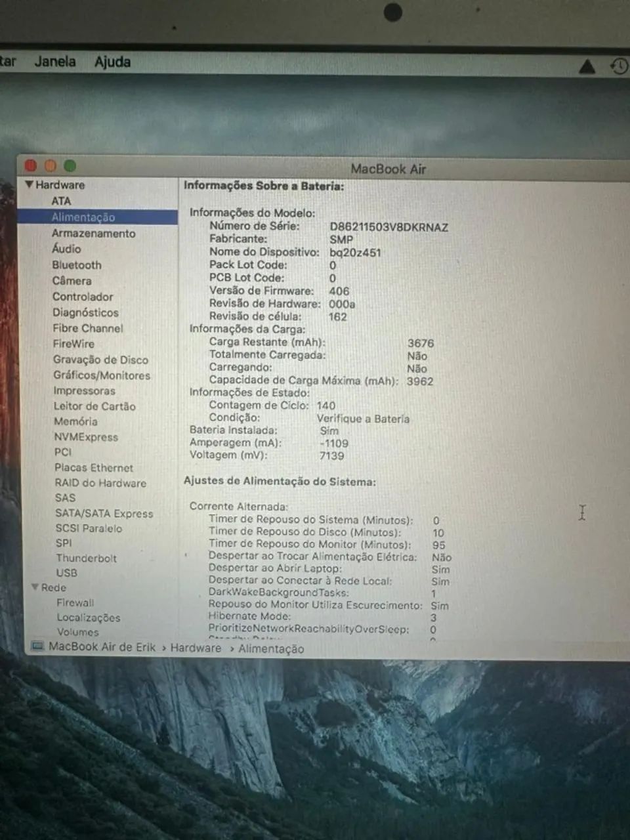Click the serial number D86211503V8DKRNAZ
Screen dimensions: 630x840
pos(388,227)
